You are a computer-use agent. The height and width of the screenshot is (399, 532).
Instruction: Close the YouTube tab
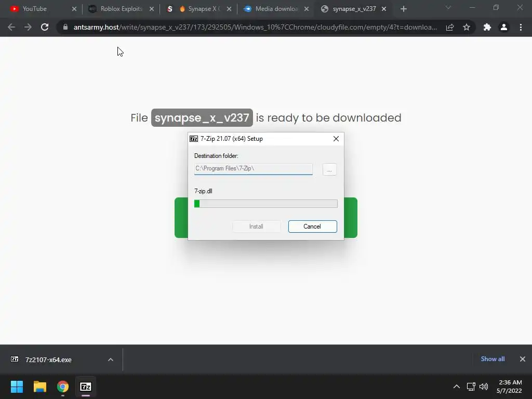point(74,9)
